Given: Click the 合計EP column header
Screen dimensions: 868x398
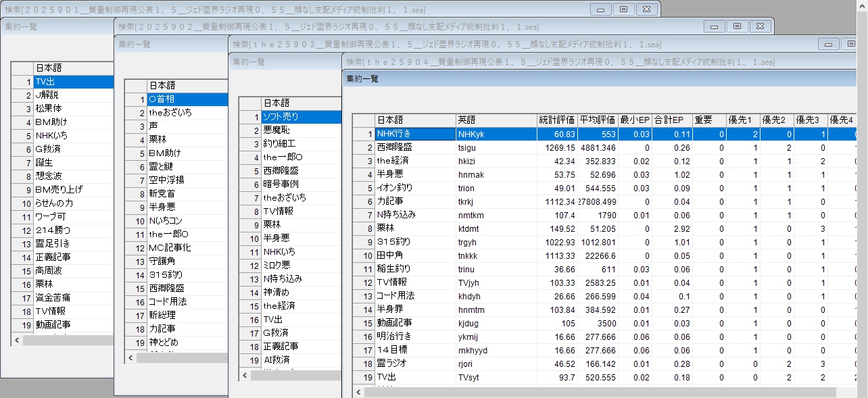Looking at the screenshot, I should [x=672, y=120].
